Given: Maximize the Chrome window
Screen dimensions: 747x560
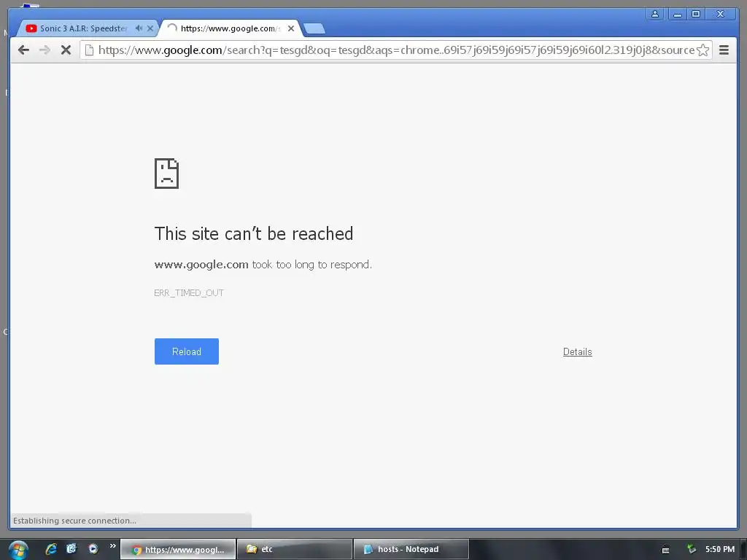Looking at the screenshot, I should [x=696, y=14].
